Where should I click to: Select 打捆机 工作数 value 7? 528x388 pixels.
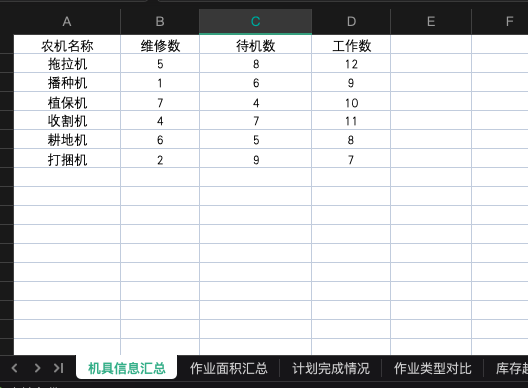click(x=351, y=159)
